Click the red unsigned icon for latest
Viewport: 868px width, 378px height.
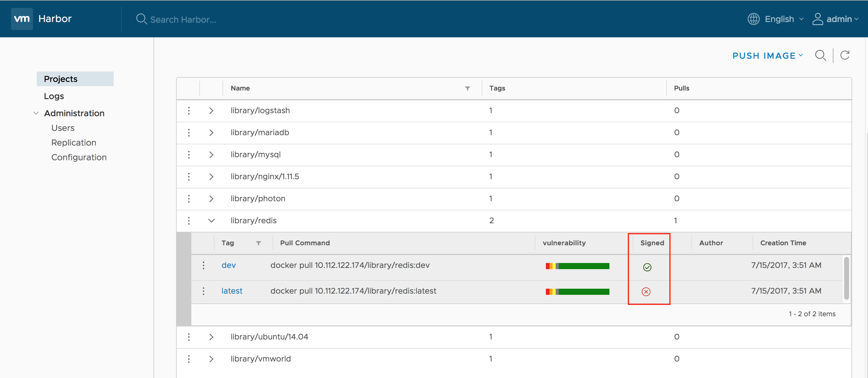tap(646, 292)
